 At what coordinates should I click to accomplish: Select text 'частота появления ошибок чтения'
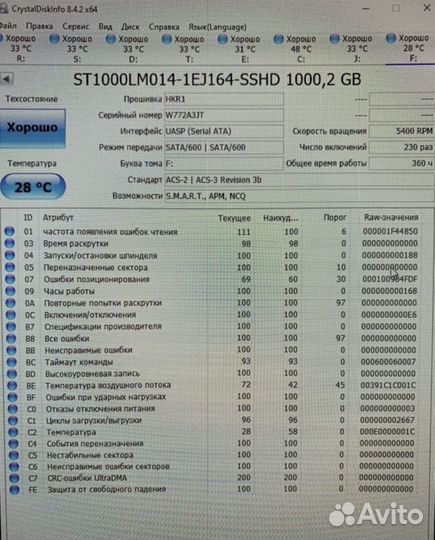click(110, 232)
